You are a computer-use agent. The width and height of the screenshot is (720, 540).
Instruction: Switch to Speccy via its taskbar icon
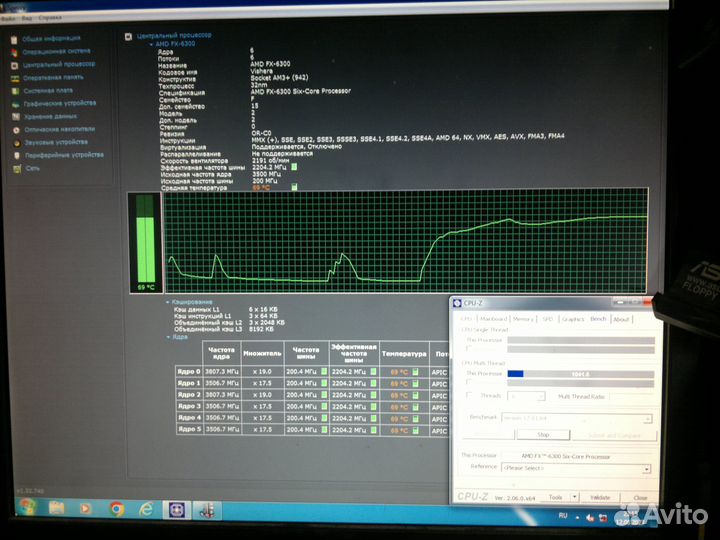click(x=207, y=511)
